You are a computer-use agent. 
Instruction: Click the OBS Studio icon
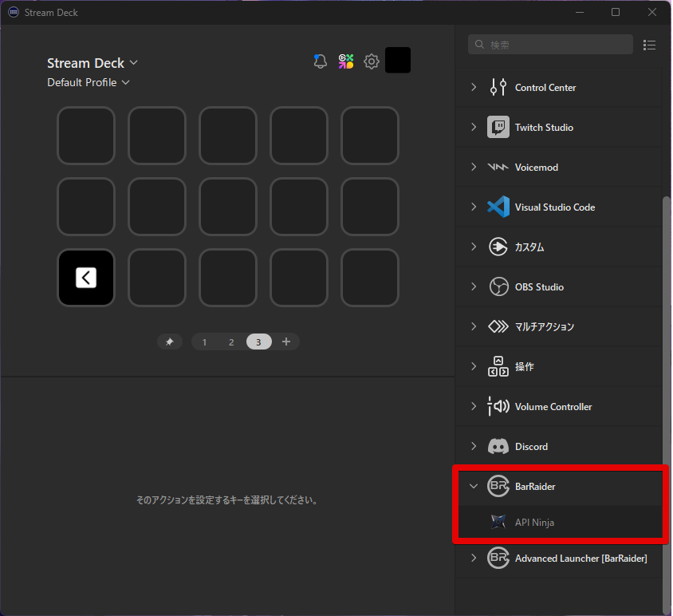tap(498, 286)
